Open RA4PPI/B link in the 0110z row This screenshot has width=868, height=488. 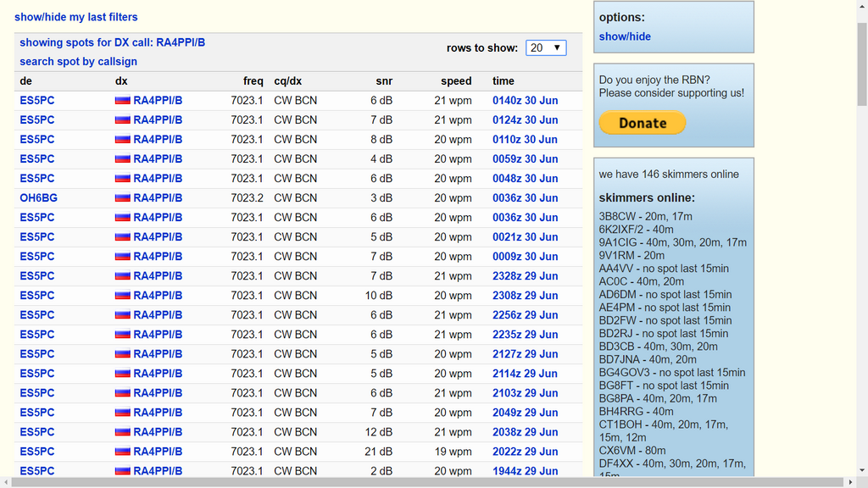158,140
